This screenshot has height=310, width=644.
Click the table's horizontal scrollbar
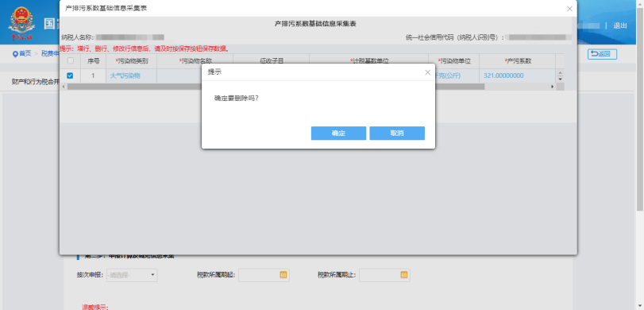(276, 87)
